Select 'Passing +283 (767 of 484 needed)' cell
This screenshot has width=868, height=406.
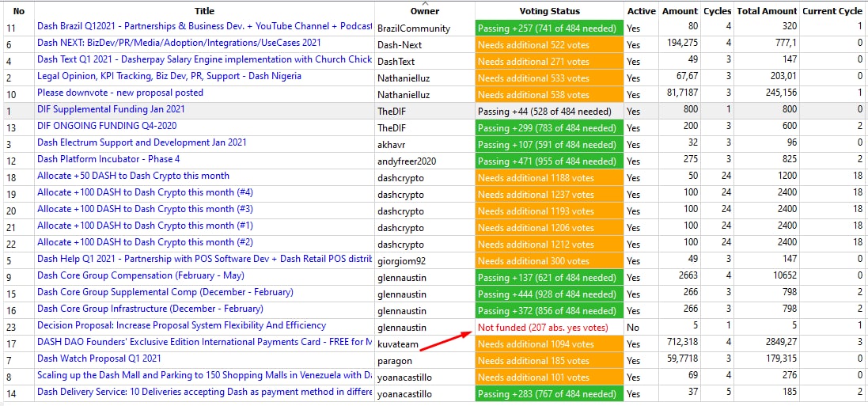pyautogui.click(x=549, y=394)
